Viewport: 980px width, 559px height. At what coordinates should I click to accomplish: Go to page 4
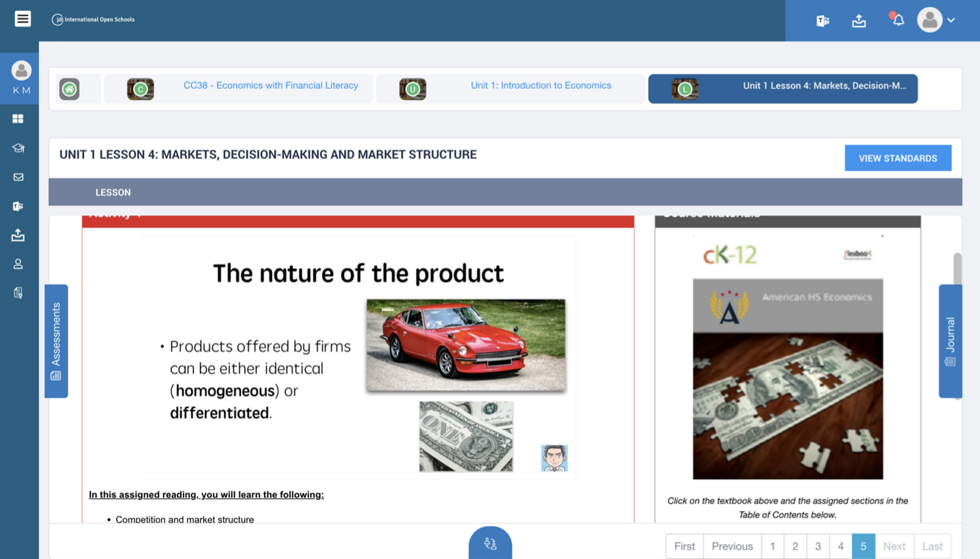click(x=840, y=546)
